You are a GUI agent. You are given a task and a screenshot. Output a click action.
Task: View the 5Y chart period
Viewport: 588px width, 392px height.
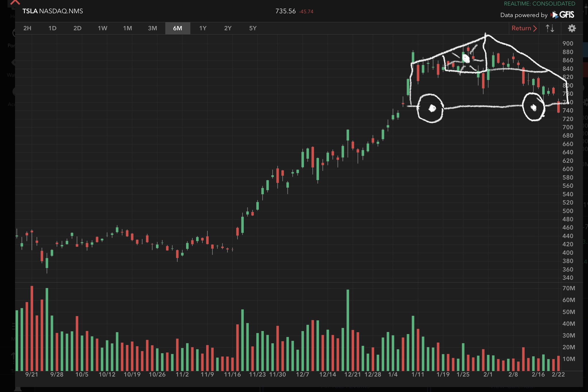point(253,28)
